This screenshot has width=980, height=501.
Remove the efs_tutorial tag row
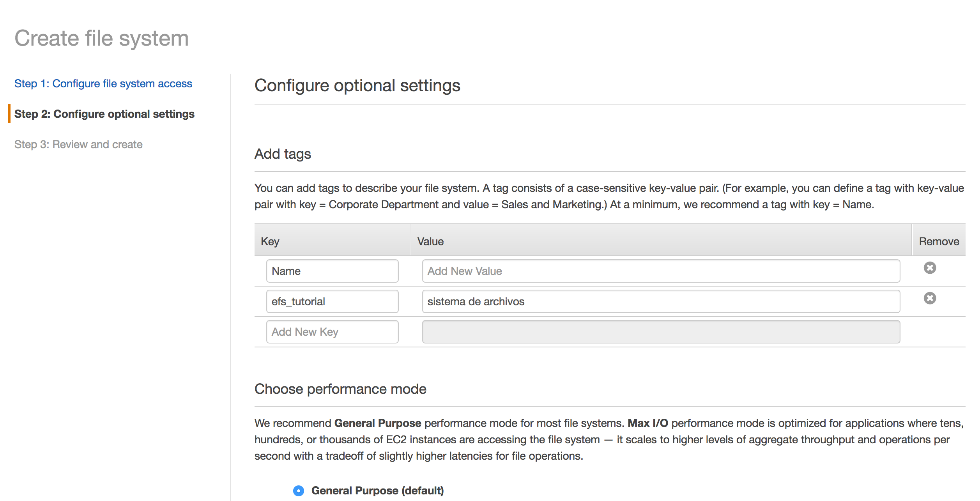pos(930,298)
